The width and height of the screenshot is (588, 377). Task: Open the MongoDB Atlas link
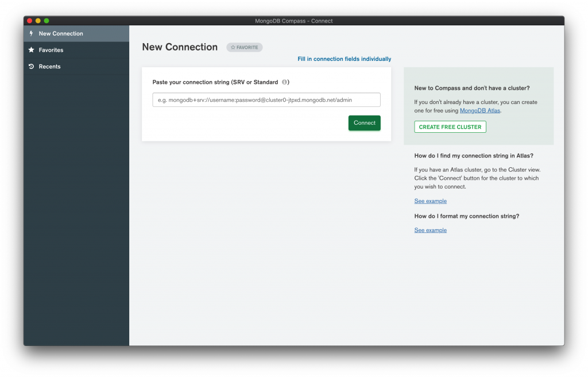tap(479, 110)
